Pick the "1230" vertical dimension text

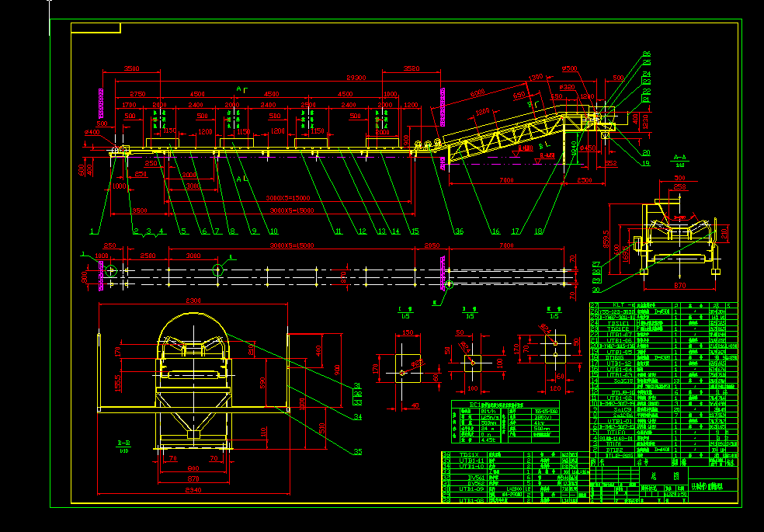point(645,121)
